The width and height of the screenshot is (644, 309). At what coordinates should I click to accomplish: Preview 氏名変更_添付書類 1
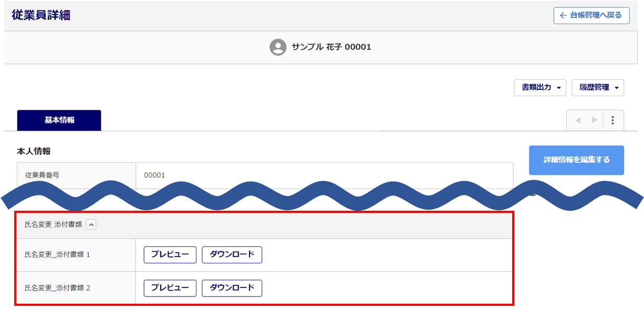pos(170,255)
